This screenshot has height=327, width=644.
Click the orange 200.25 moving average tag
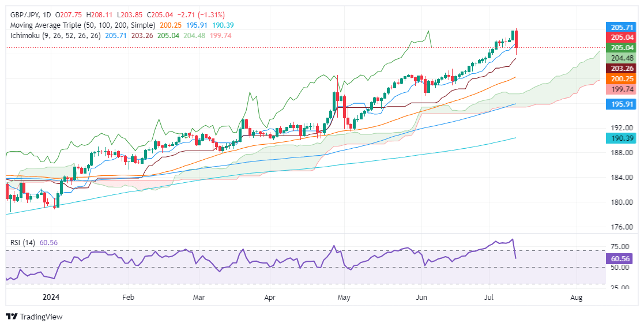tap(622, 79)
